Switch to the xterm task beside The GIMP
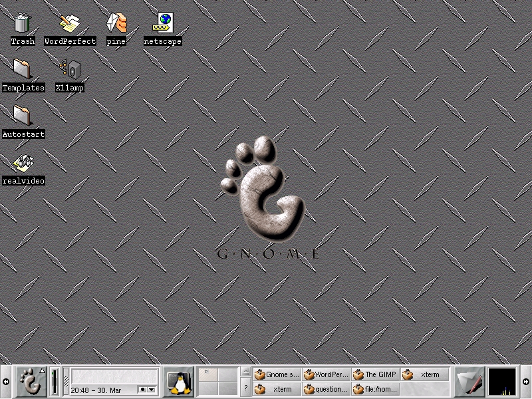Image resolution: width=532 pixels, height=399 pixels. [425, 374]
